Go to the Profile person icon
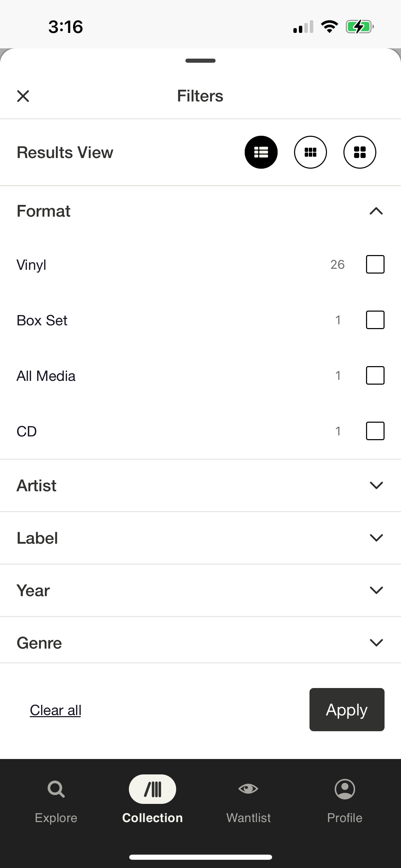The width and height of the screenshot is (401, 868). [344, 789]
